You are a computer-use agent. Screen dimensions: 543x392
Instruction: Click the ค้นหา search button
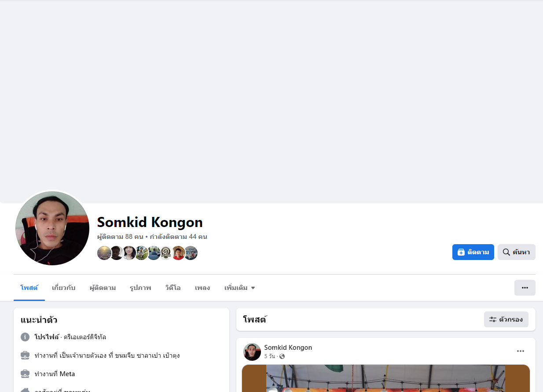coord(517,252)
